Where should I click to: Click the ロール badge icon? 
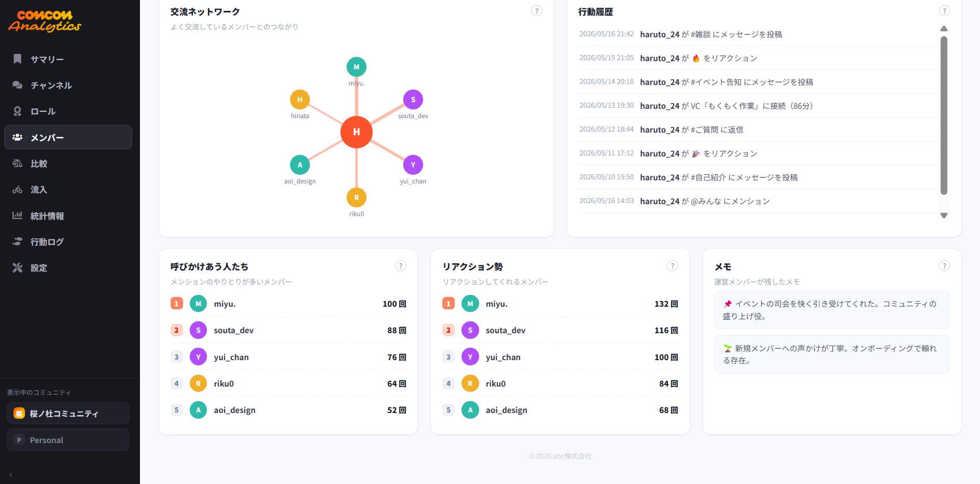17,111
